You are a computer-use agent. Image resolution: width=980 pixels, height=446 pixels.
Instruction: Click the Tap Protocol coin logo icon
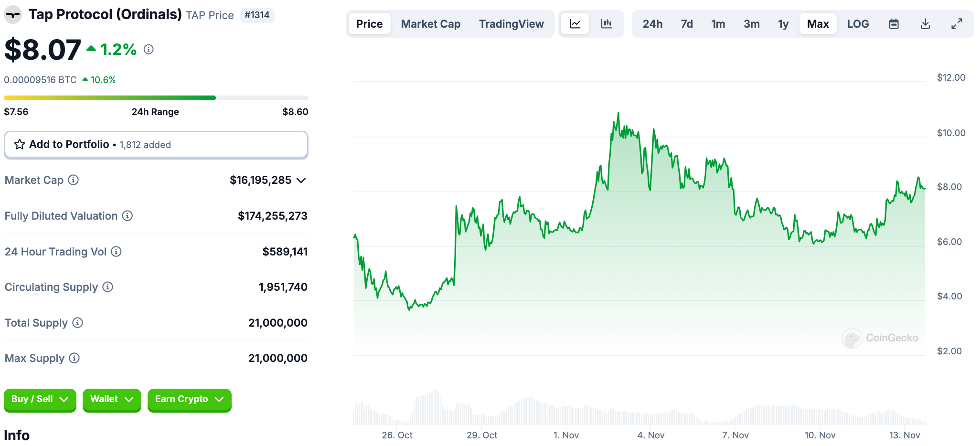[13, 15]
